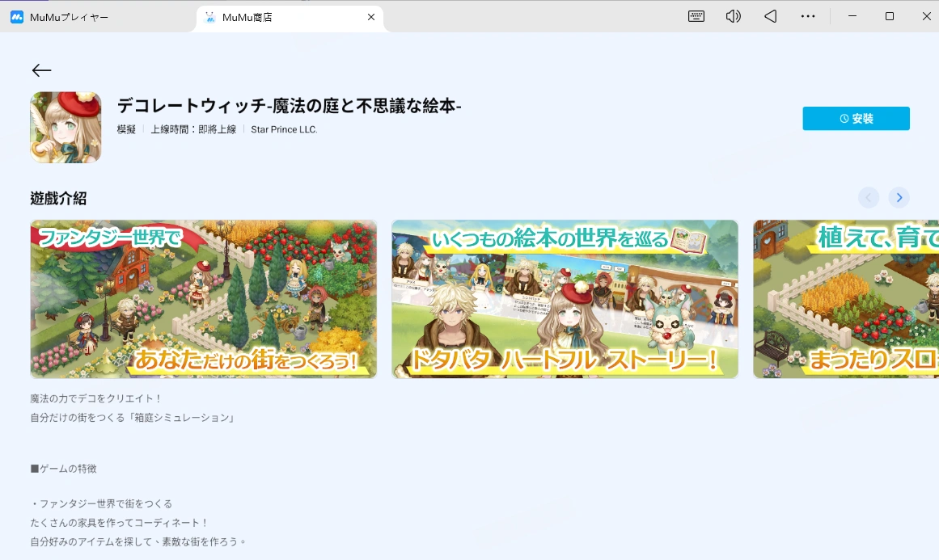The width and height of the screenshot is (939, 560).
Task: Click the triangular back navigation icon in title bar
Action: (771, 17)
